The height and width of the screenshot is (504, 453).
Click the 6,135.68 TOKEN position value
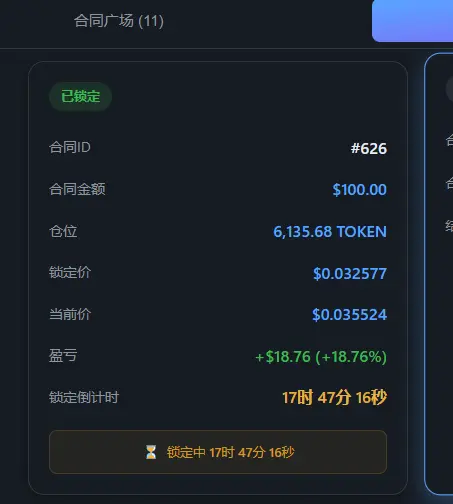pos(330,231)
